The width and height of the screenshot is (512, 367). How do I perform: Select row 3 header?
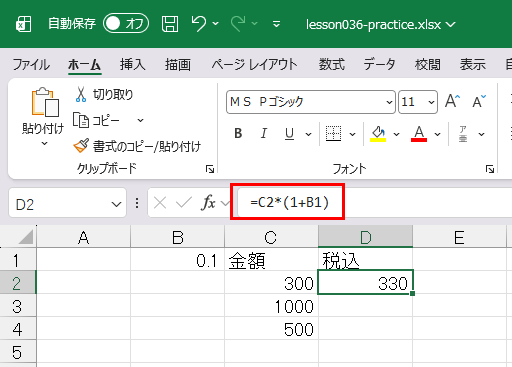[x=18, y=306]
